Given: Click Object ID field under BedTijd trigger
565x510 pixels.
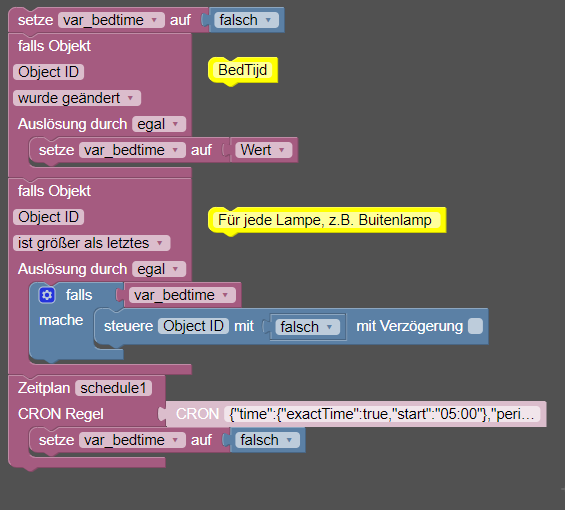Looking at the screenshot, I should [49, 72].
